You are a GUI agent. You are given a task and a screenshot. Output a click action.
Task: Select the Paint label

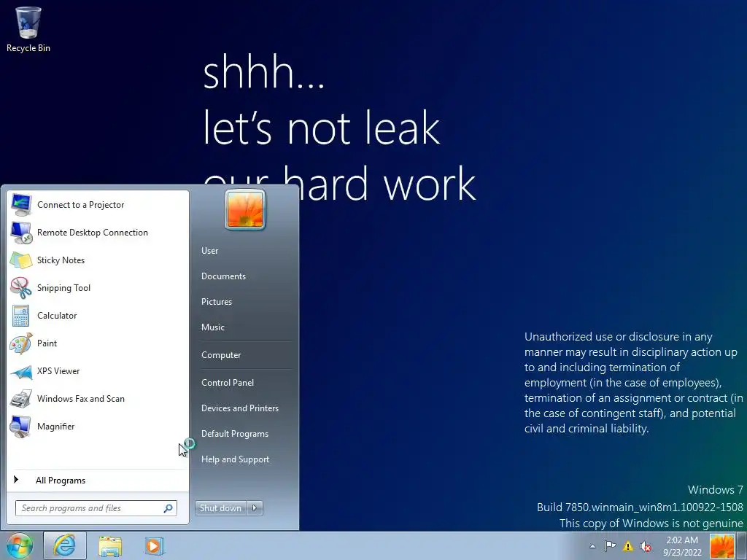pos(47,343)
